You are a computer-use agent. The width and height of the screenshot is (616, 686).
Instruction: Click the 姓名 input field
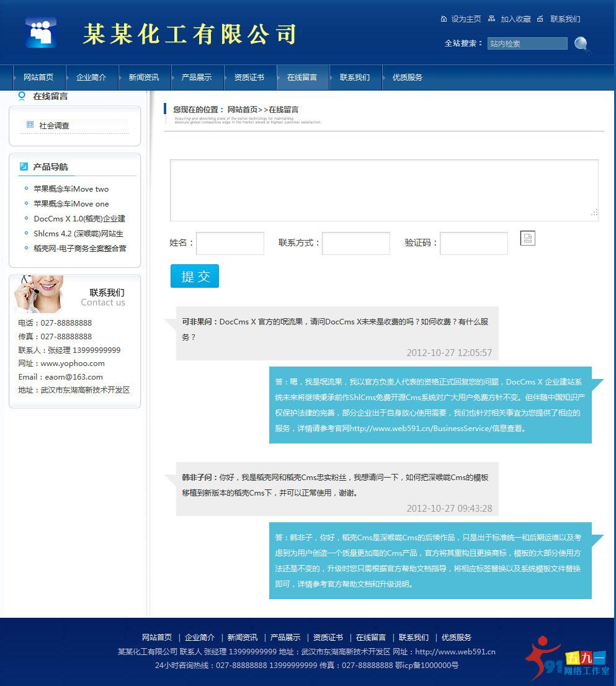click(x=230, y=243)
